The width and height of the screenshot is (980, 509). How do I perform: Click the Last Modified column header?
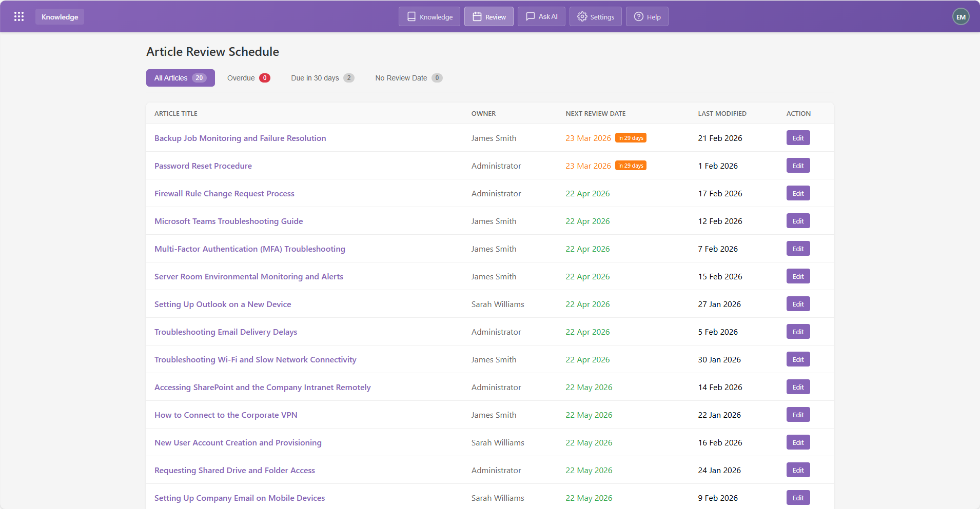pos(722,113)
